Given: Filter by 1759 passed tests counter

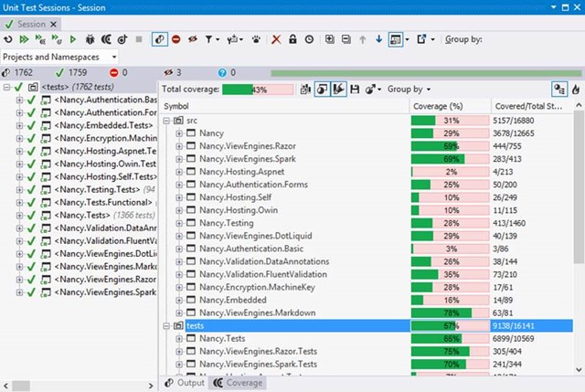Looking at the screenshot, I should click(x=71, y=73).
